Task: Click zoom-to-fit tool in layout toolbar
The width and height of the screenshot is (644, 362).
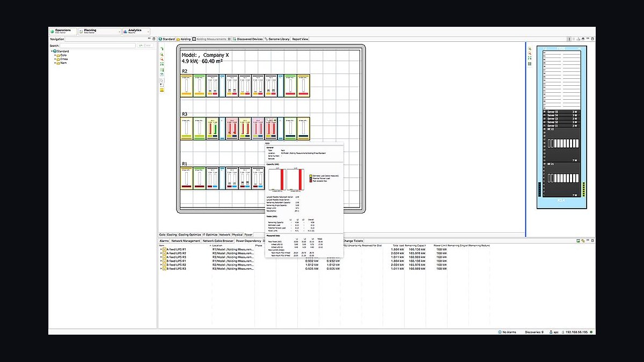Action: click(x=162, y=64)
